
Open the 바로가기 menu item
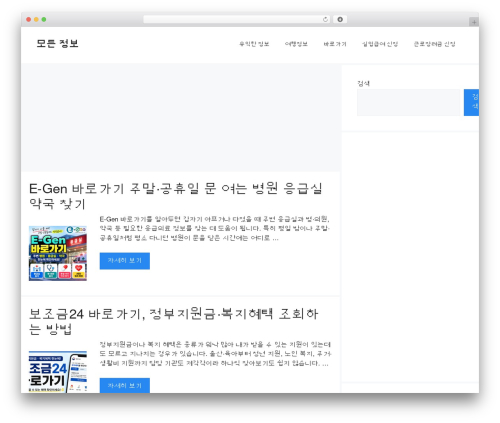(335, 44)
